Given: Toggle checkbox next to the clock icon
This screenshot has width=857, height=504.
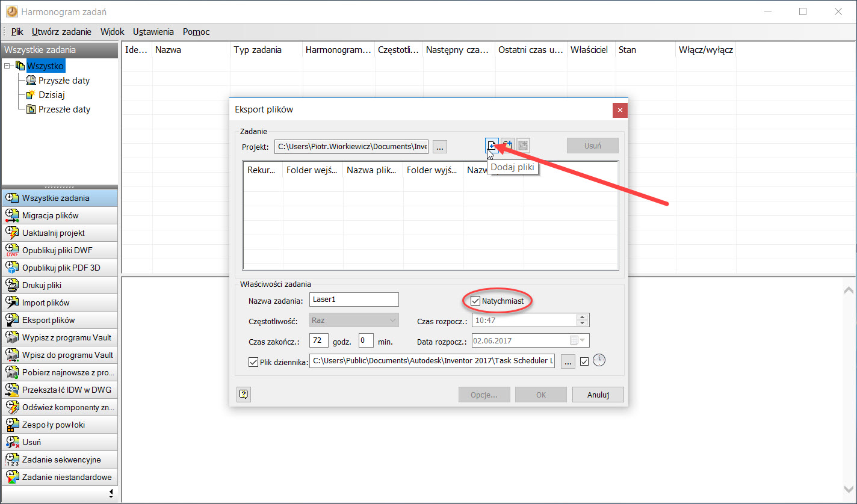Looking at the screenshot, I should pyautogui.click(x=584, y=361).
